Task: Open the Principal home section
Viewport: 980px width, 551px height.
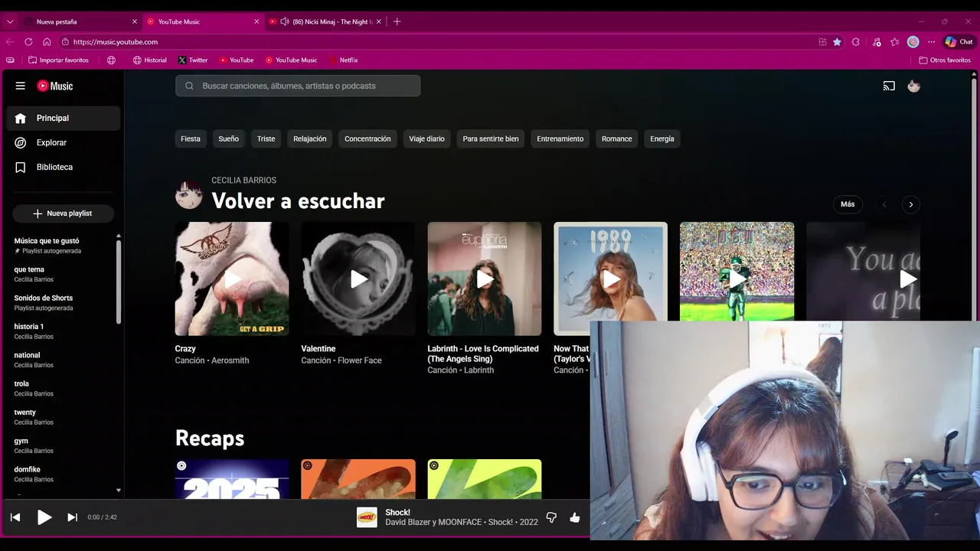Action: pos(64,118)
